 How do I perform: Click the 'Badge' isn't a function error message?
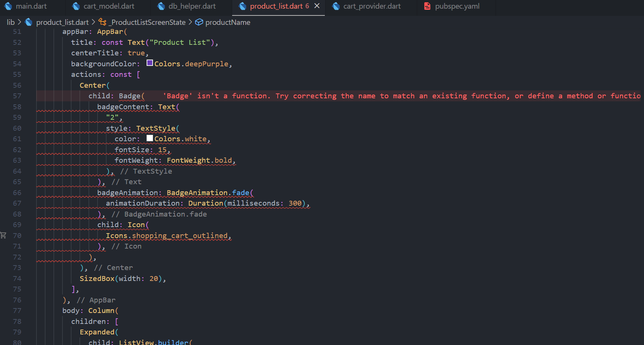[x=401, y=96]
